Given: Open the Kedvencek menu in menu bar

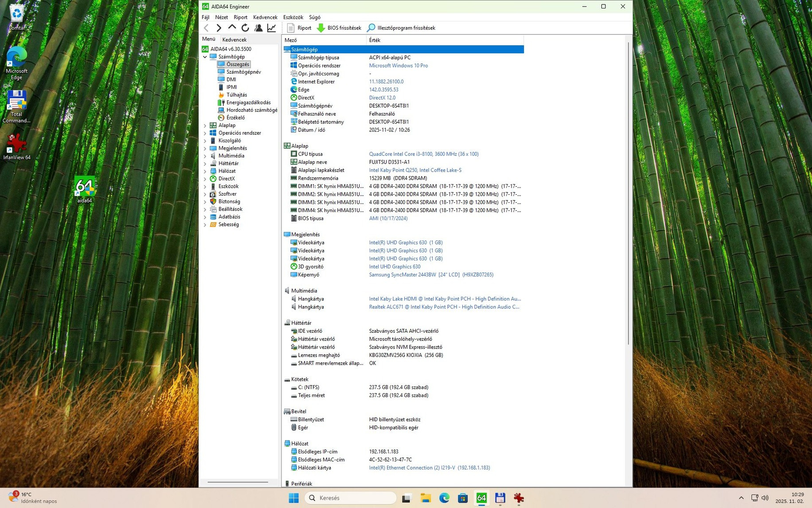Looking at the screenshot, I should click(265, 17).
